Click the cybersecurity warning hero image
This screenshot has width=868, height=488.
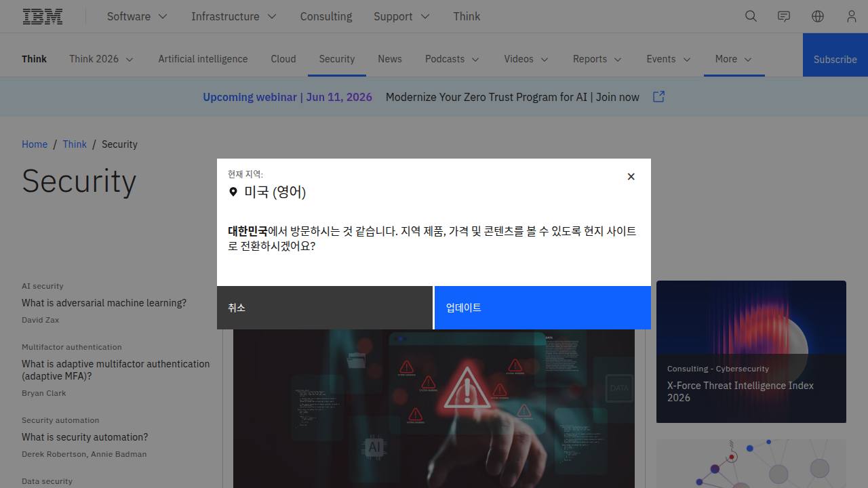point(434,409)
